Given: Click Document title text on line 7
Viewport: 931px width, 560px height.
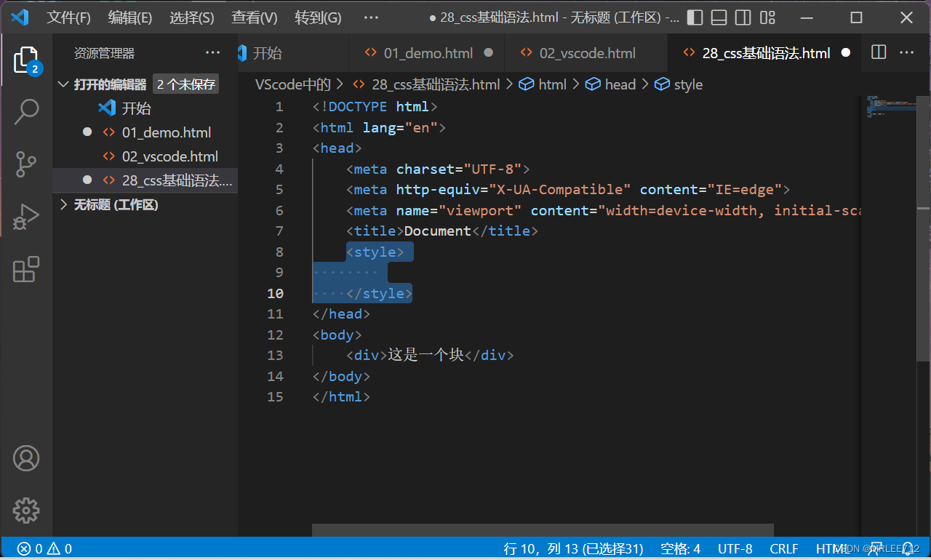Looking at the screenshot, I should click(x=438, y=231).
